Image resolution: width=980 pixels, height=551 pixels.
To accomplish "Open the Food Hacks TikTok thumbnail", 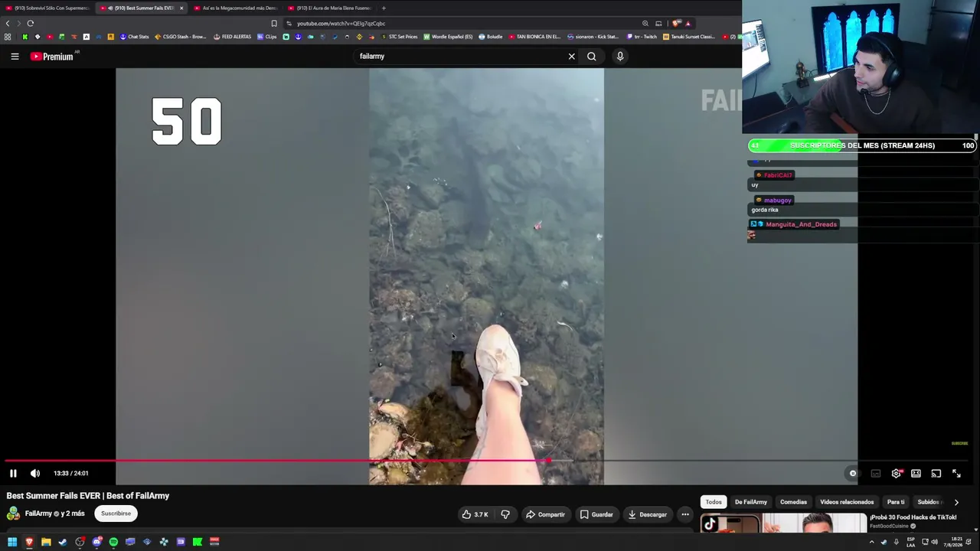I will [783, 523].
